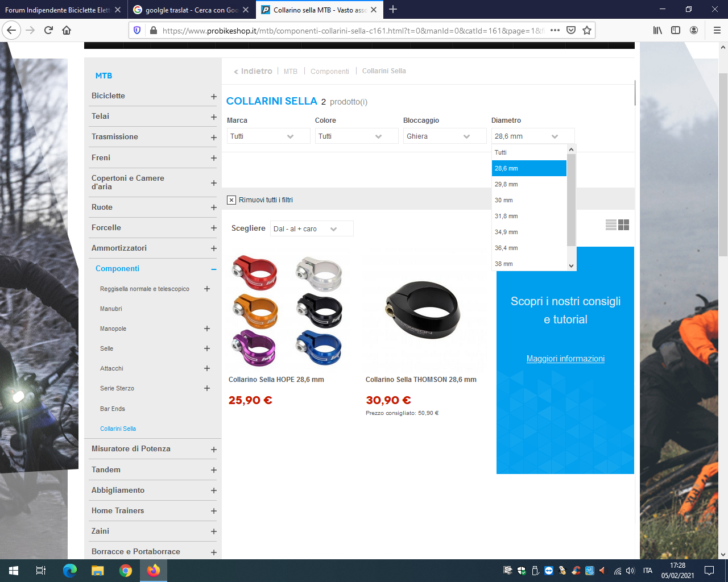The height and width of the screenshot is (582, 728).
Task: Open the sort order Dal - al + caro dropdown
Action: [312, 228]
